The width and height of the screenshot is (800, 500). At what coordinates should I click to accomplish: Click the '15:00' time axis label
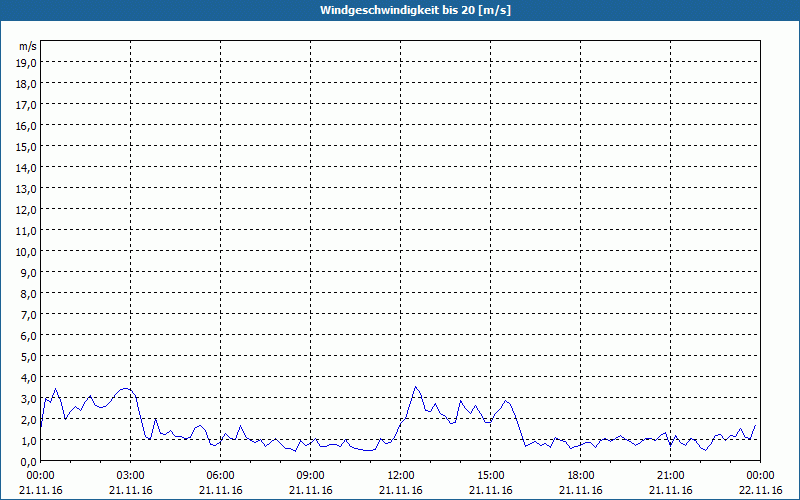point(491,476)
